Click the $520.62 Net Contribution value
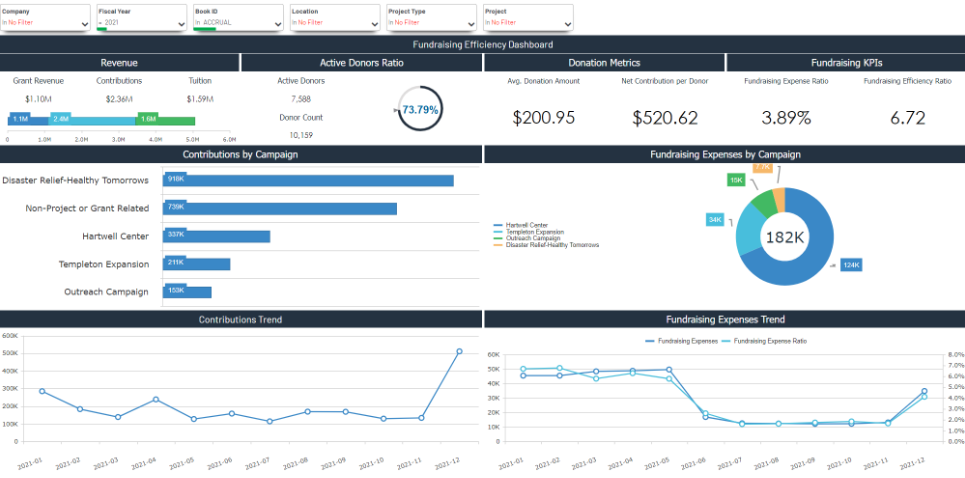This screenshot has width=965, height=478. tap(665, 118)
